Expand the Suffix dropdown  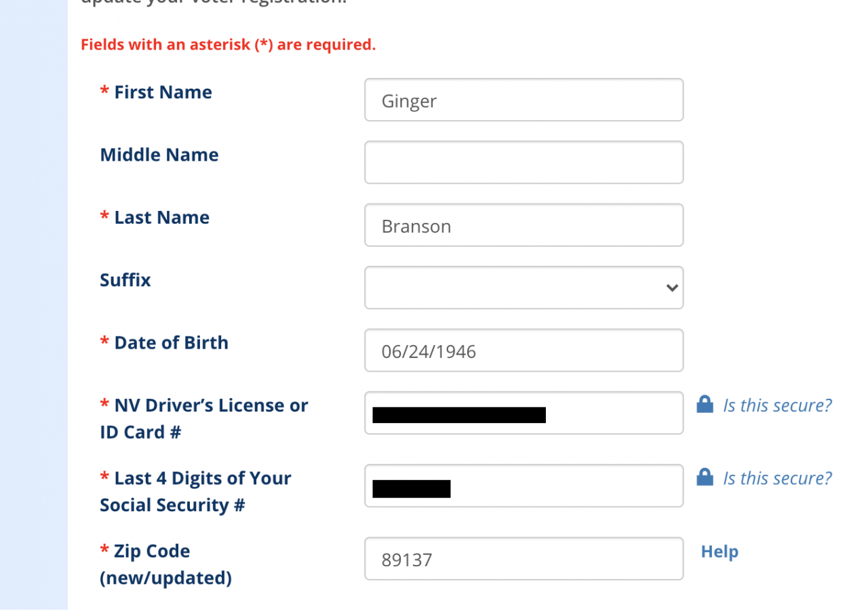pyautogui.click(x=524, y=288)
